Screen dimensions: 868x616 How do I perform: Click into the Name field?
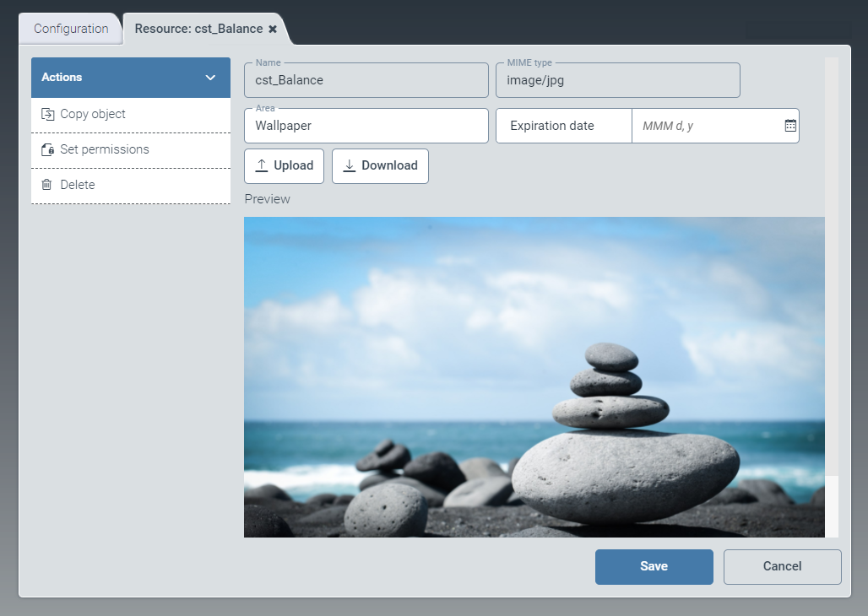[366, 81]
